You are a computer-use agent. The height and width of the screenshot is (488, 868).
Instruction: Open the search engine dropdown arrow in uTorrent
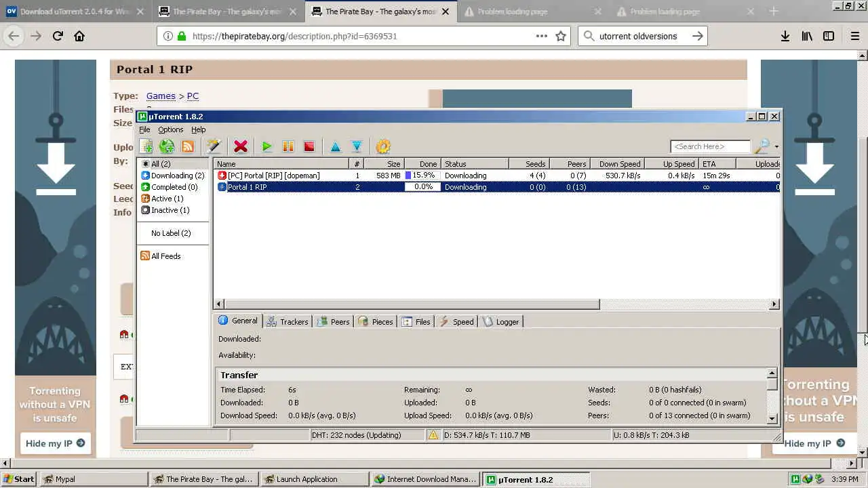tap(776, 146)
